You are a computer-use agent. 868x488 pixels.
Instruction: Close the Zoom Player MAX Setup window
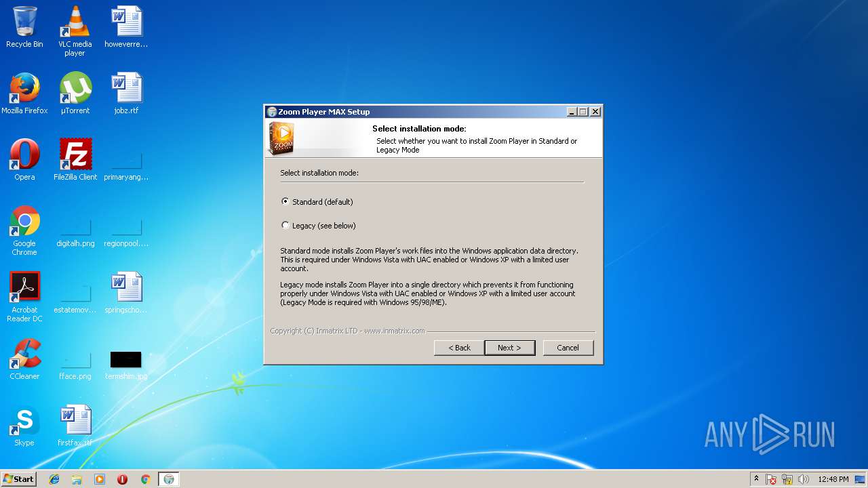click(595, 112)
